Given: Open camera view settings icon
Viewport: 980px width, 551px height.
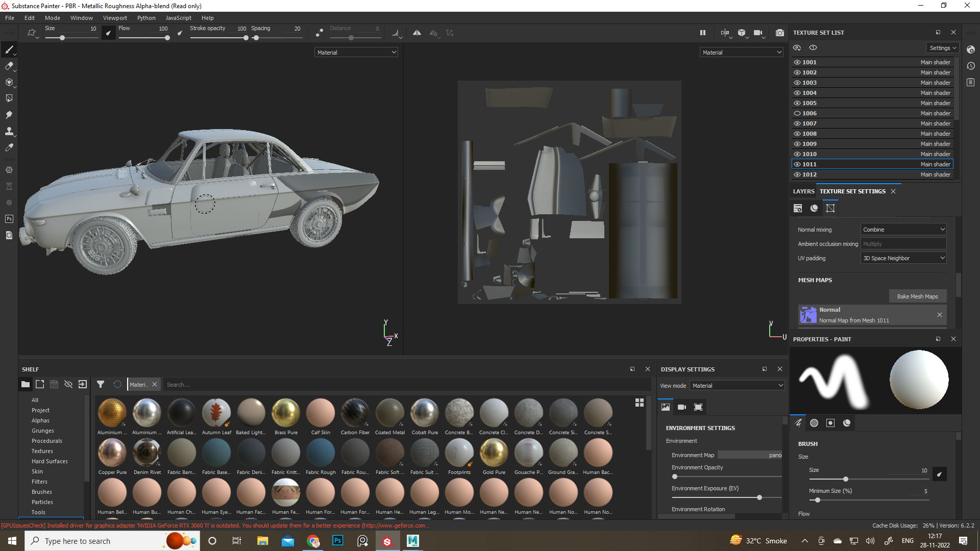Looking at the screenshot, I should (758, 33).
